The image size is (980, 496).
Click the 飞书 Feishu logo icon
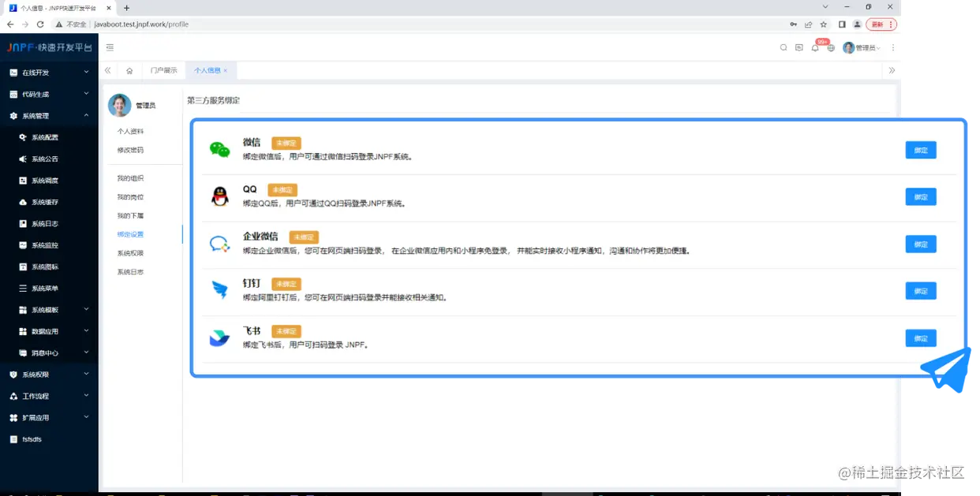click(219, 338)
